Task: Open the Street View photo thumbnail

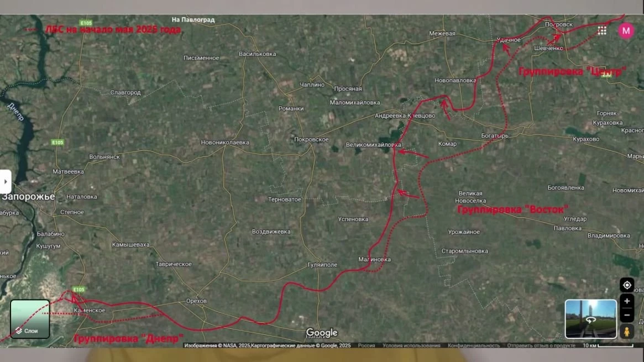Action: (x=590, y=319)
